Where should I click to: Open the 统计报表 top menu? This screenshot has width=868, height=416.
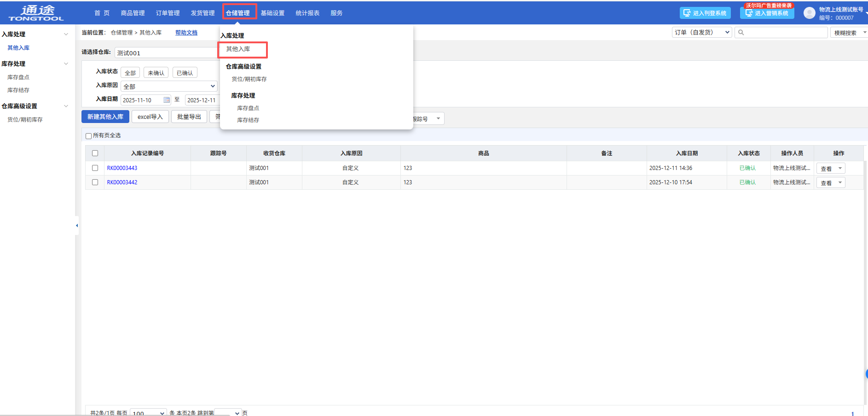click(307, 13)
